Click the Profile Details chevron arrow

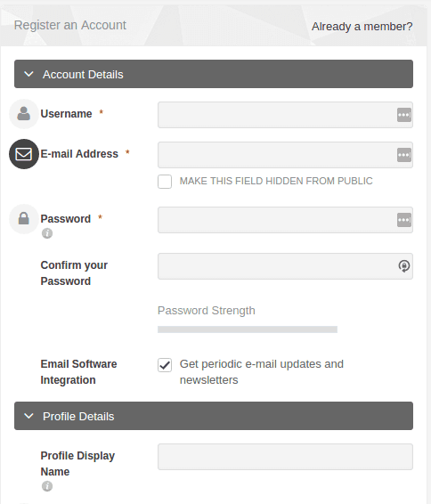(x=28, y=416)
